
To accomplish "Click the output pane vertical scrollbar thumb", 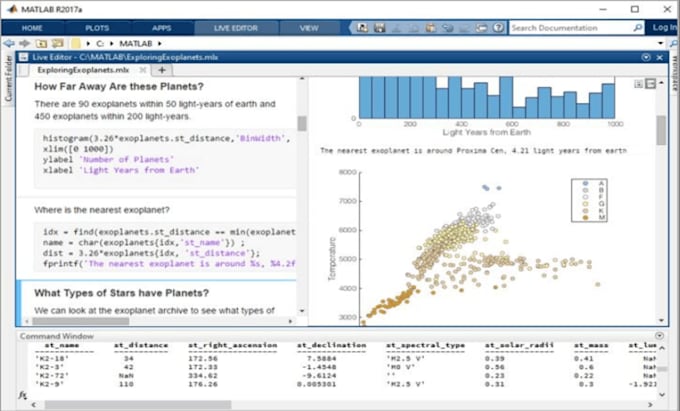I will (661, 130).
